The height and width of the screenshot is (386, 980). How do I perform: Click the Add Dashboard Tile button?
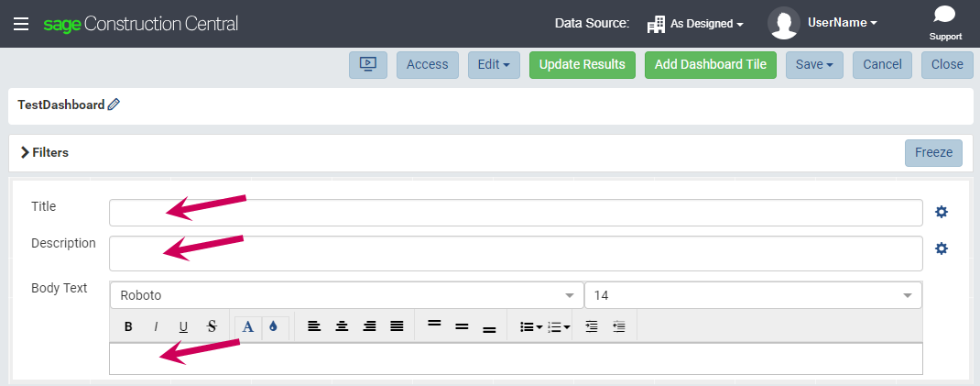pos(711,64)
